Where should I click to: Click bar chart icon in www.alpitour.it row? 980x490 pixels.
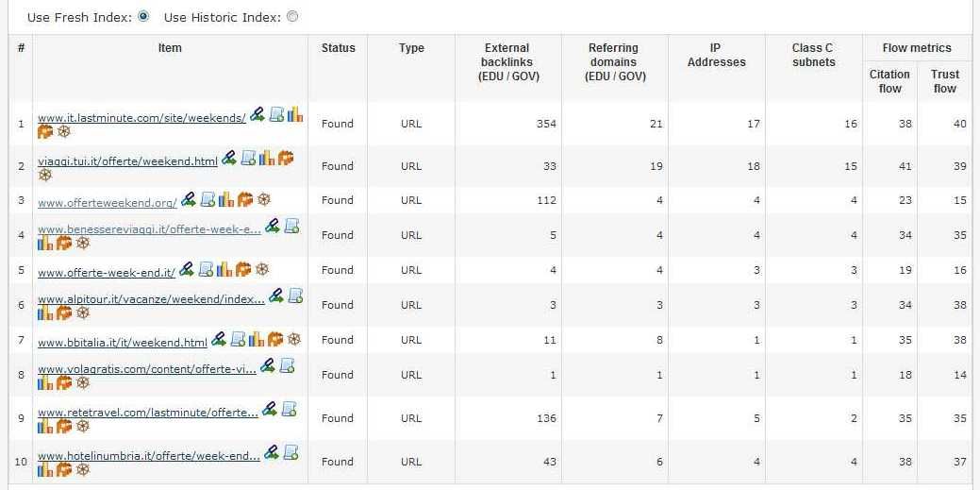point(45,313)
